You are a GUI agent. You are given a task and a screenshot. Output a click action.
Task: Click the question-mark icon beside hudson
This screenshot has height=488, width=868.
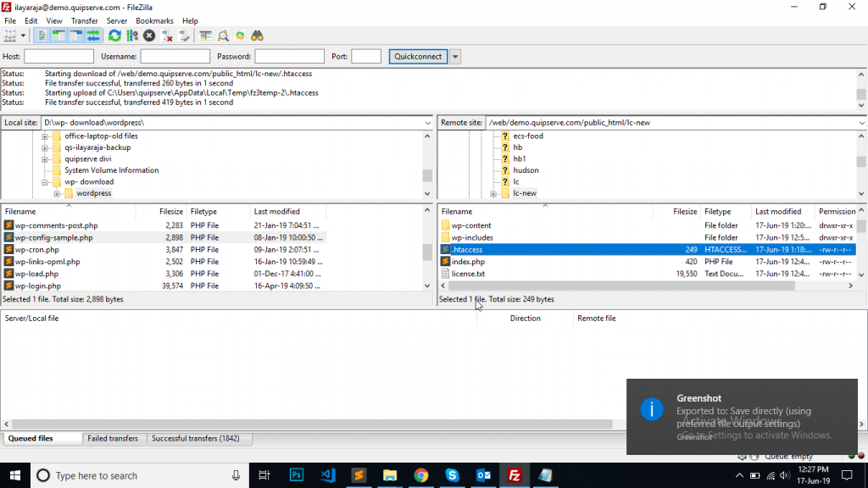[505, 170]
